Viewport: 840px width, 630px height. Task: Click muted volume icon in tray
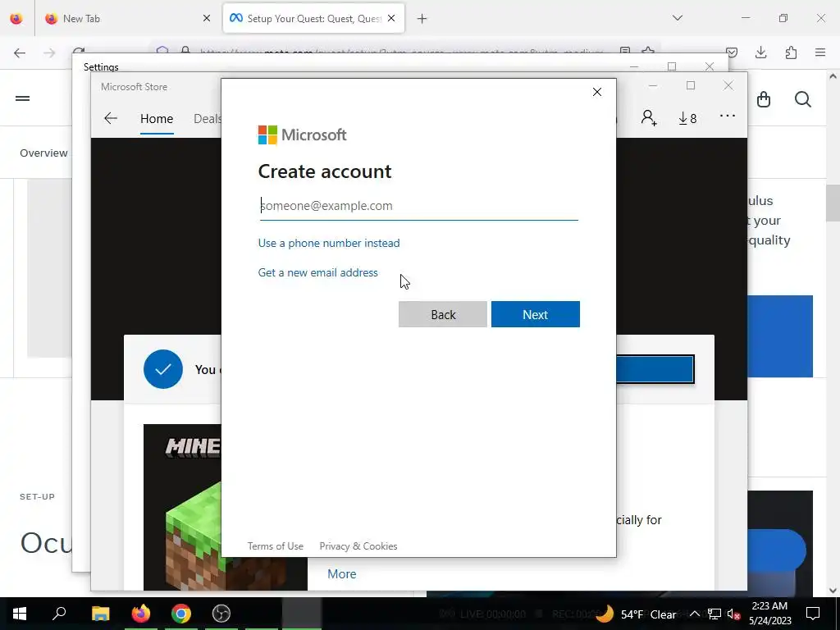[x=733, y=614]
